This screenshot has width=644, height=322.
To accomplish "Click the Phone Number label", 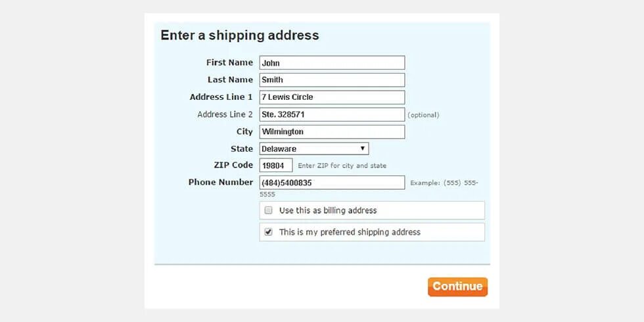I will (x=221, y=182).
